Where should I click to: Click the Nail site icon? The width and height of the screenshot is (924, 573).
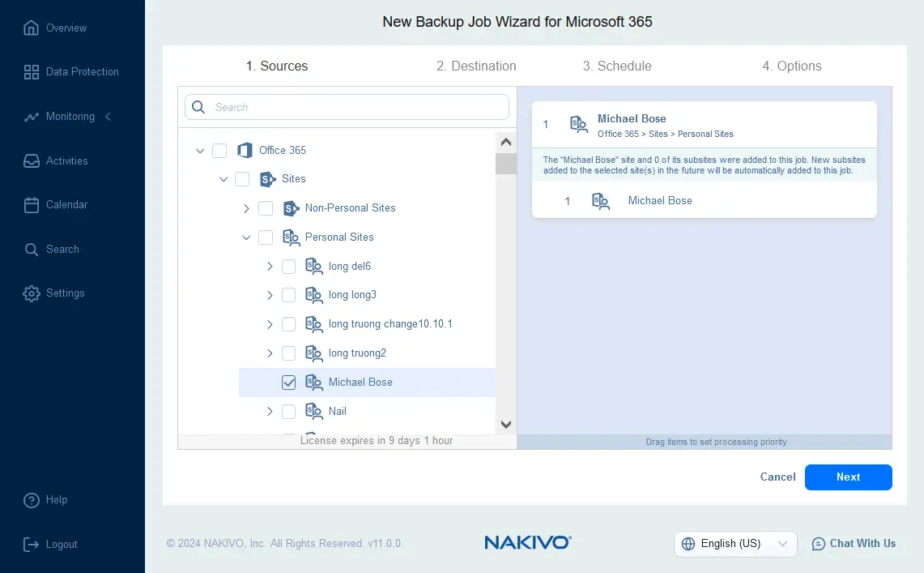tap(314, 411)
